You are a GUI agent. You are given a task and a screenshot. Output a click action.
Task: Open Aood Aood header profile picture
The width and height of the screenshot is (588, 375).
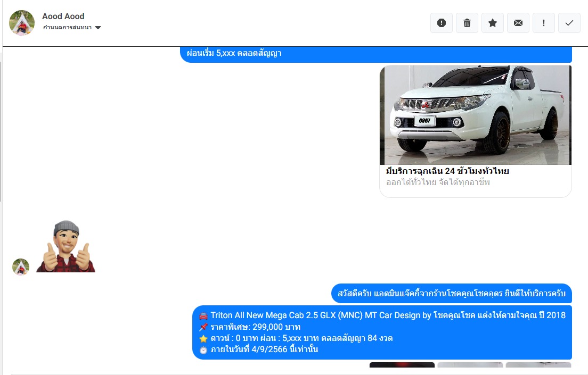(x=22, y=22)
